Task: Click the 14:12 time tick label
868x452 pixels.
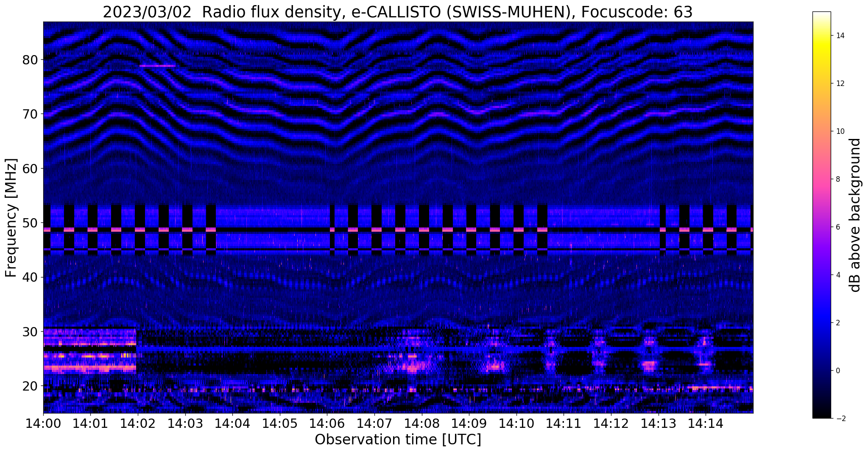Action: point(611,423)
